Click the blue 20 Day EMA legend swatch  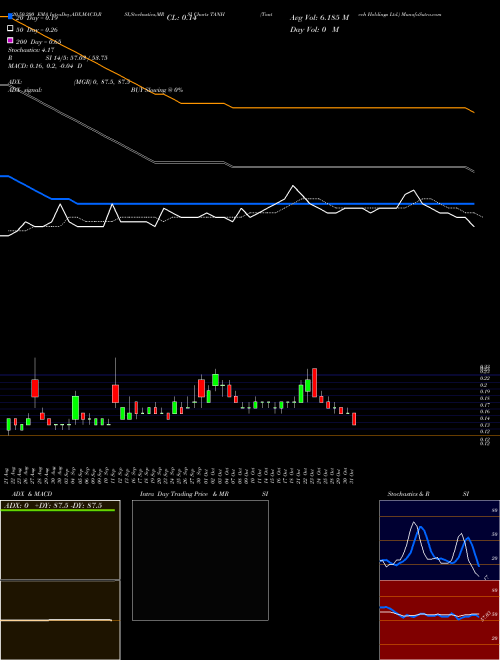10,17
